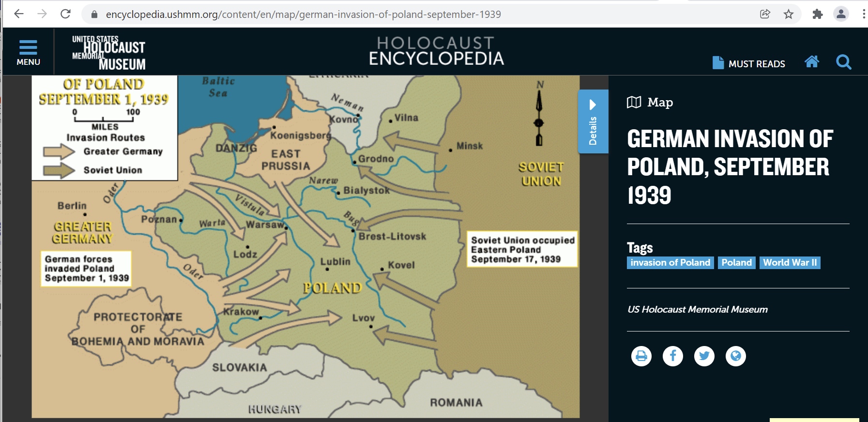Open MUST READS page

coord(749,63)
